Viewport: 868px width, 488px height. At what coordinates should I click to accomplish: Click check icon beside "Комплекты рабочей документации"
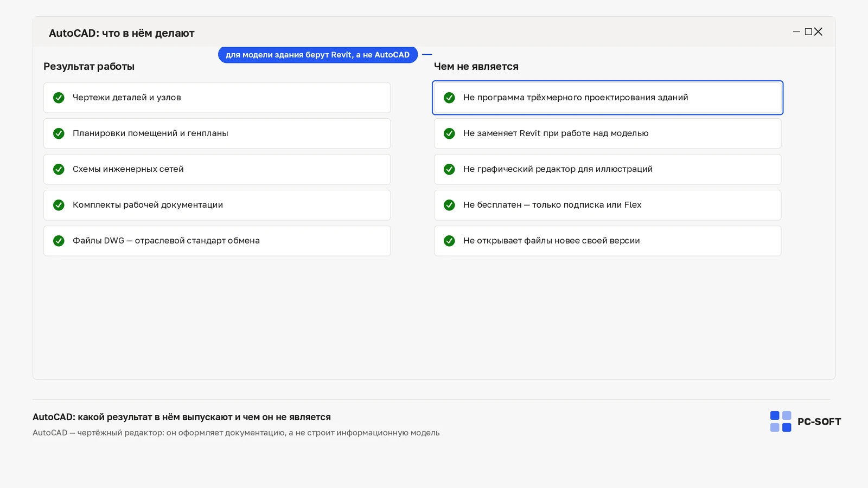click(x=59, y=205)
